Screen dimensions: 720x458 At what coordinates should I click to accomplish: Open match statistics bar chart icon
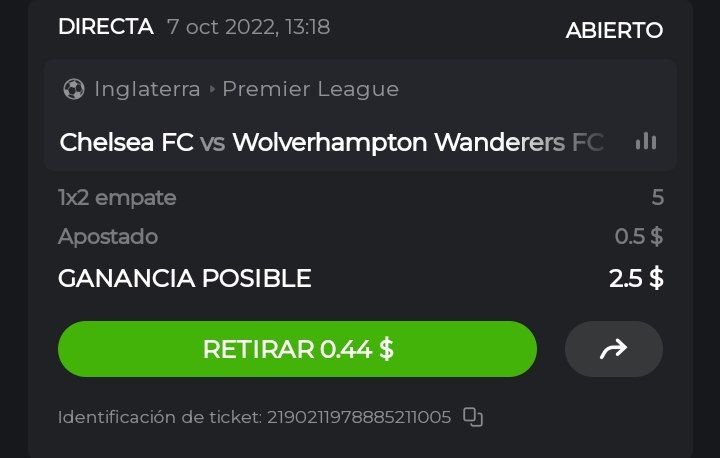point(646,142)
